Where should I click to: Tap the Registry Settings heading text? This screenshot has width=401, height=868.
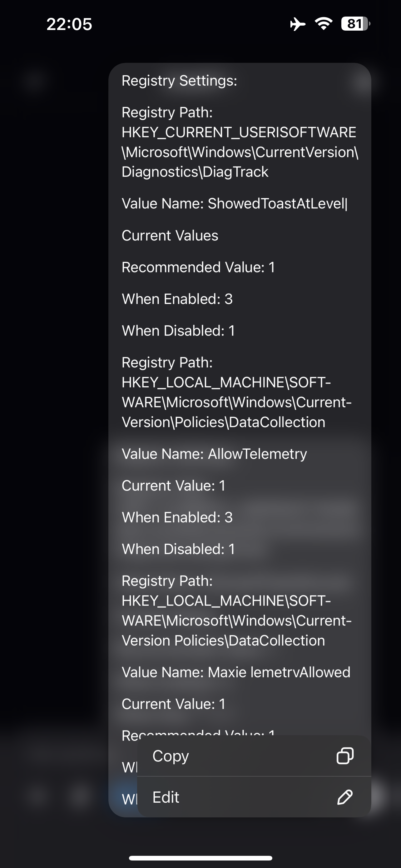[180, 81]
